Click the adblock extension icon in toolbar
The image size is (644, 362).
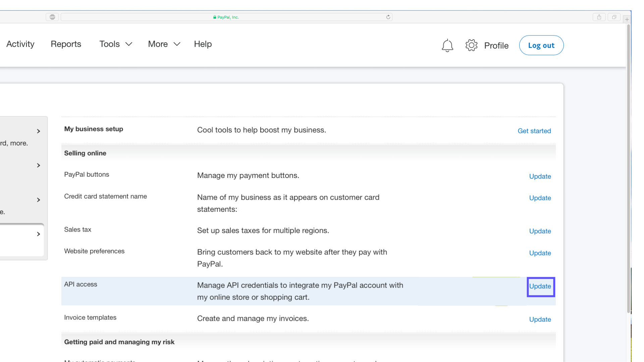coord(52,17)
